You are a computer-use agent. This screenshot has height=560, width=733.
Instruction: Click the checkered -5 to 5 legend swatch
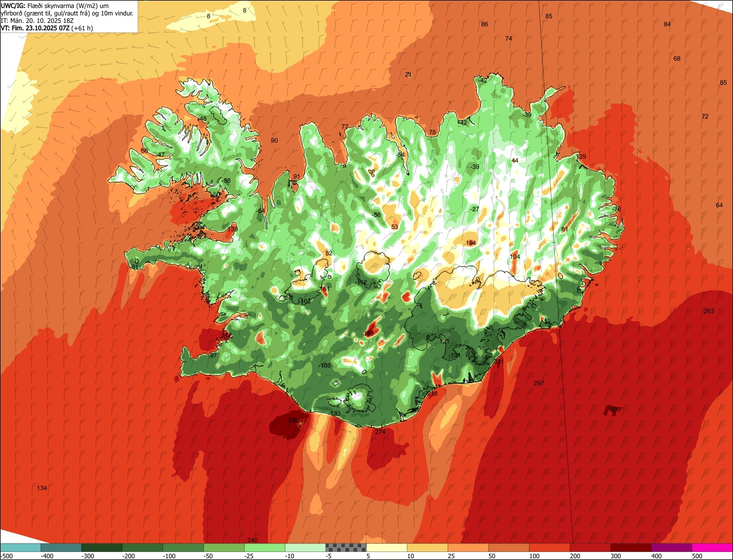pyautogui.click(x=346, y=547)
